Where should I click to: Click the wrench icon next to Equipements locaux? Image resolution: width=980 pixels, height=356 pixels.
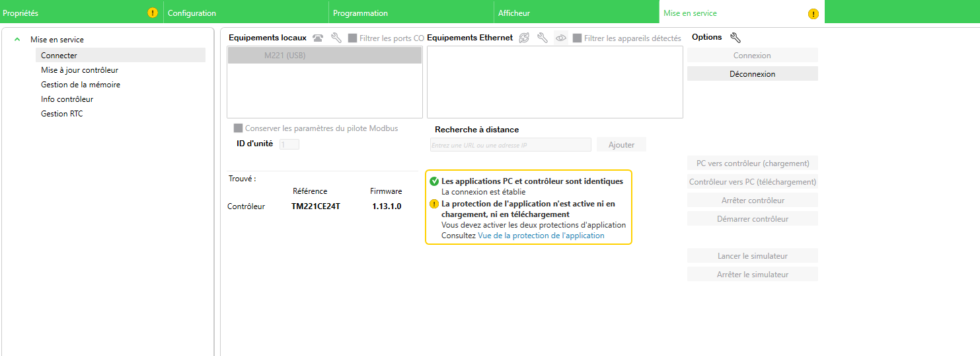pos(336,38)
